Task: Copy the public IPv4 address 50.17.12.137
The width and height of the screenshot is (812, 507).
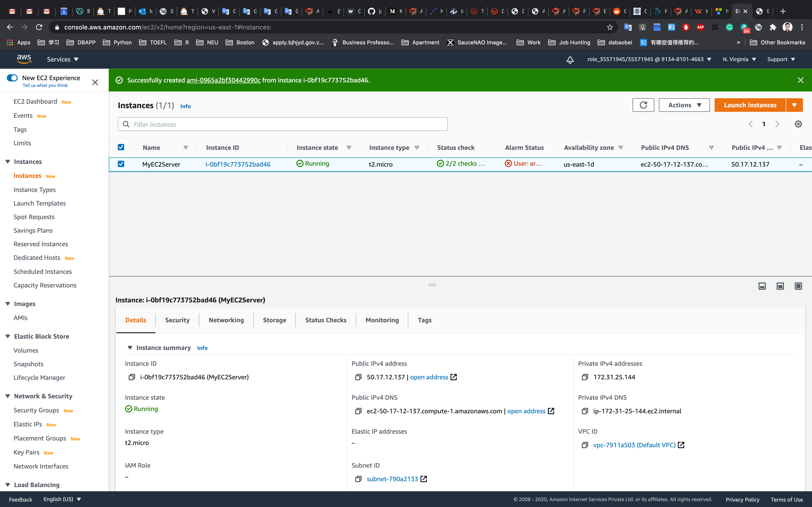Action: (358, 377)
